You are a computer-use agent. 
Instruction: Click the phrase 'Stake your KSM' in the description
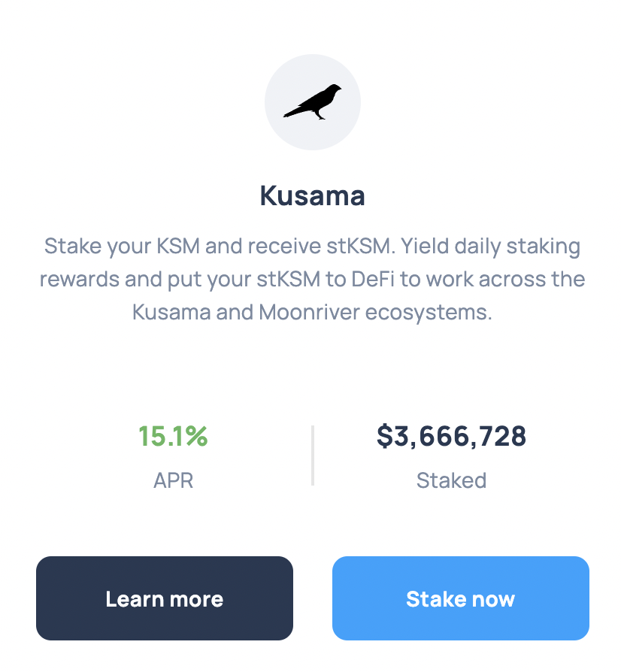click(122, 247)
